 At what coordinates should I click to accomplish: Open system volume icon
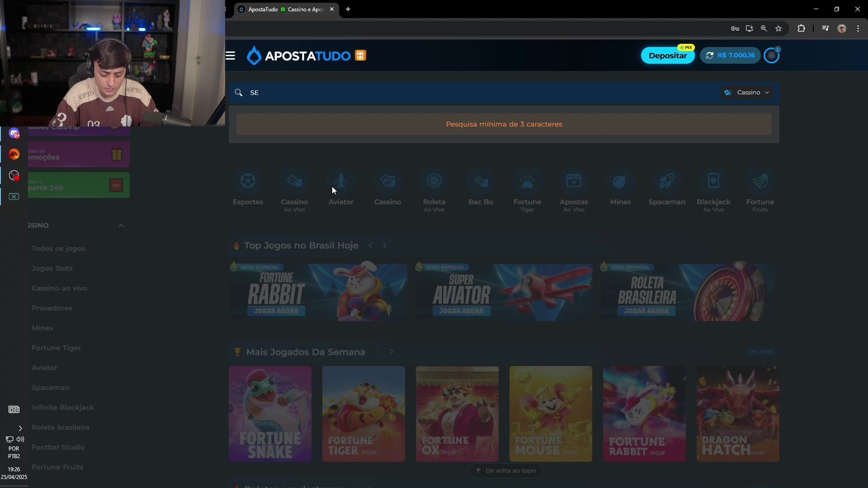20,439
